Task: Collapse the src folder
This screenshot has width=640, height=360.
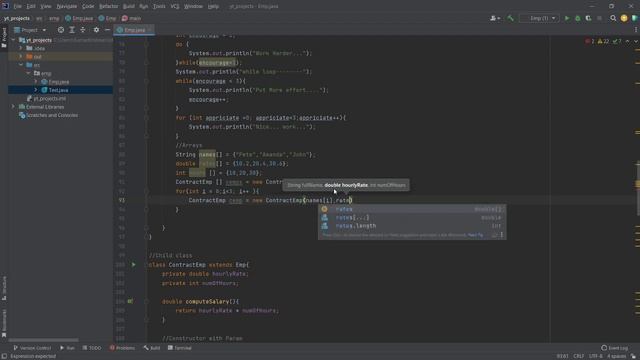Action: click(x=21, y=65)
